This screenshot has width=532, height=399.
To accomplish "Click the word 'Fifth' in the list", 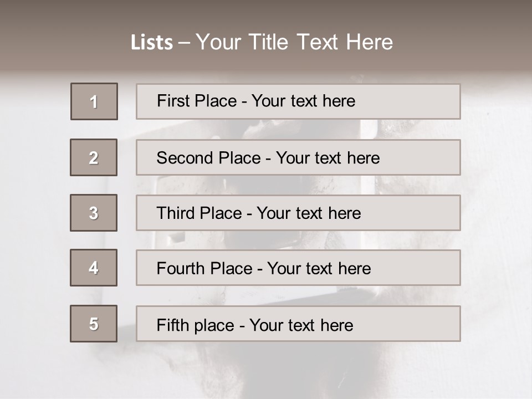I will point(170,325).
